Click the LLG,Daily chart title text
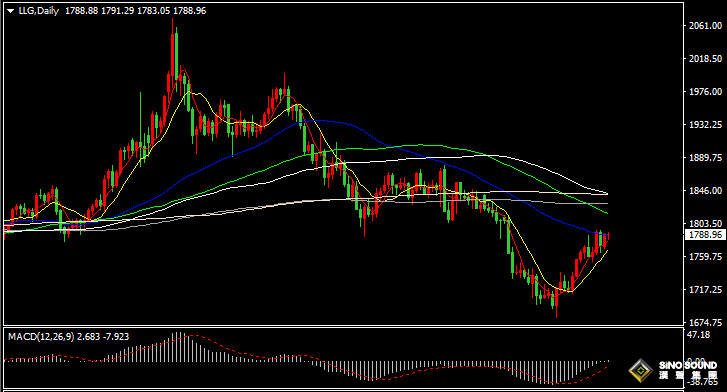The height and width of the screenshot is (392, 727). 39,11
